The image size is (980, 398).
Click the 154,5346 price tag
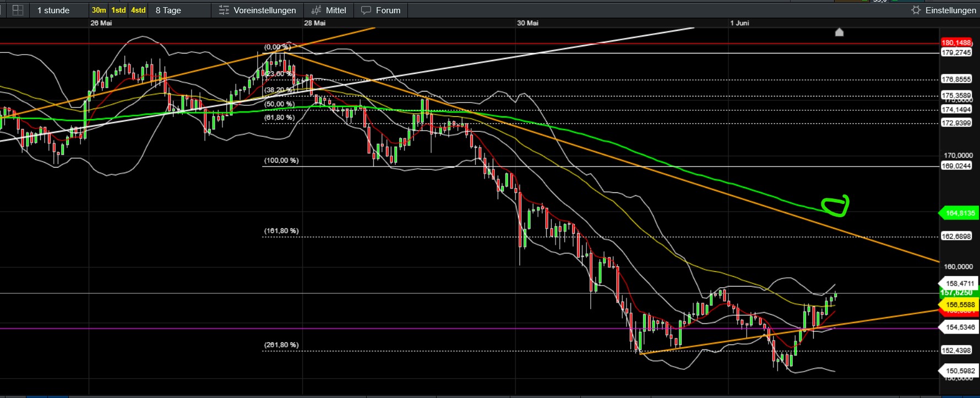tap(959, 327)
